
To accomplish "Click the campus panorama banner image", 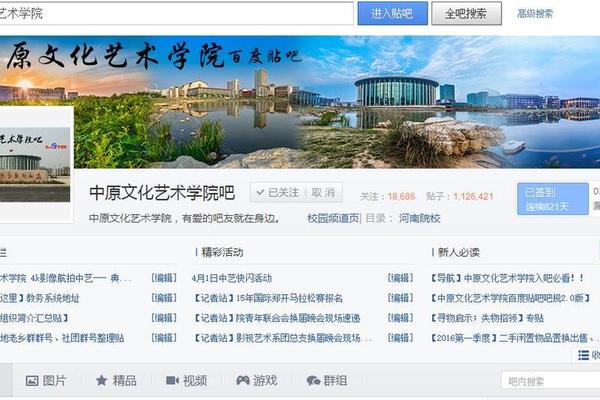I will click(x=300, y=102).
